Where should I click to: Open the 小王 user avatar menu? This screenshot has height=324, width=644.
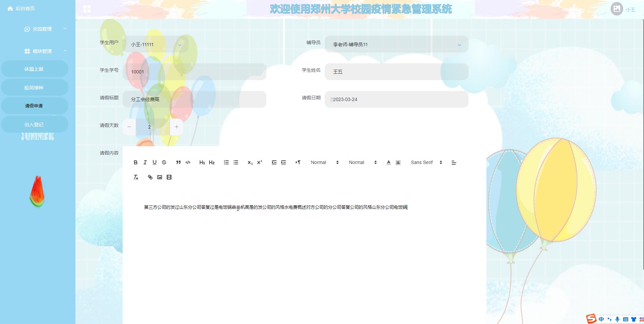[x=617, y=9]
